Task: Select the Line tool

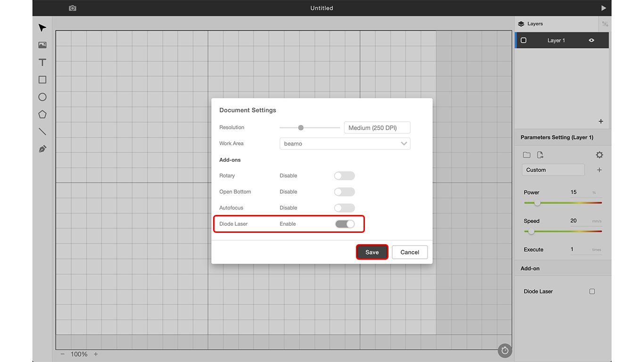Action: (42, 132)
